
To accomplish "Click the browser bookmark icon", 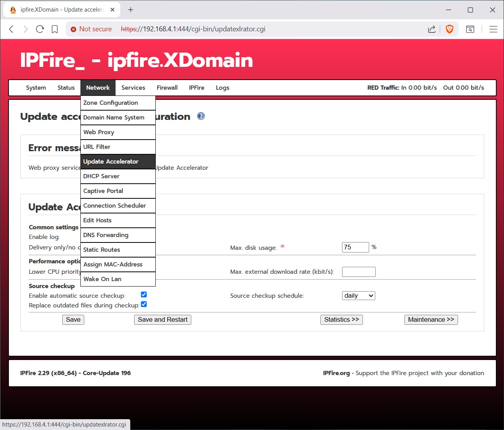I will coord(55,29).
